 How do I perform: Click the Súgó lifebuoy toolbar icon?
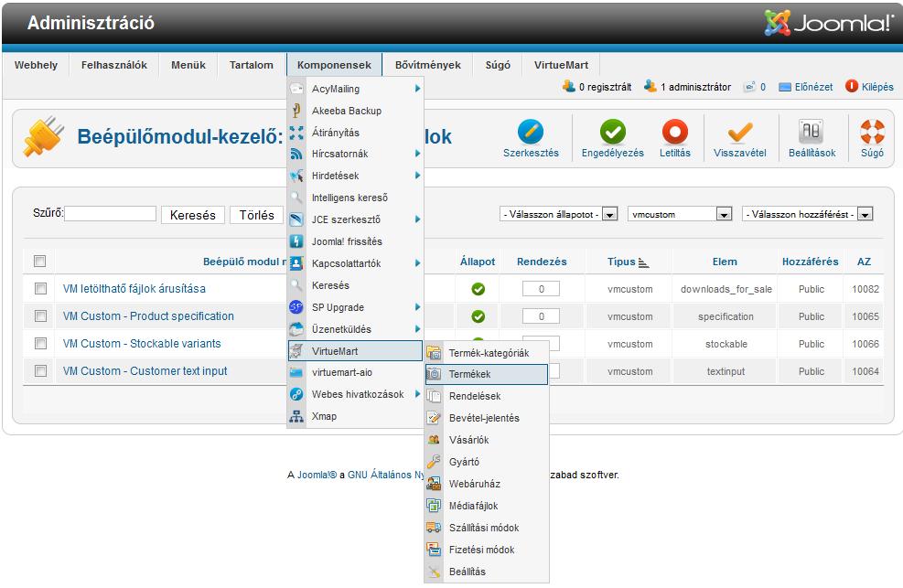[x=872, y=132]
